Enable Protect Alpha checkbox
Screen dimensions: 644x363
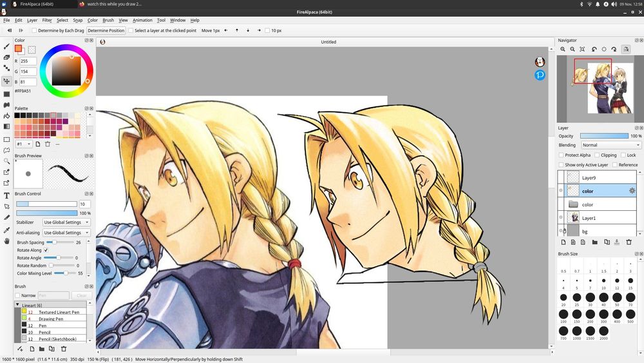[x=561, y=155]
